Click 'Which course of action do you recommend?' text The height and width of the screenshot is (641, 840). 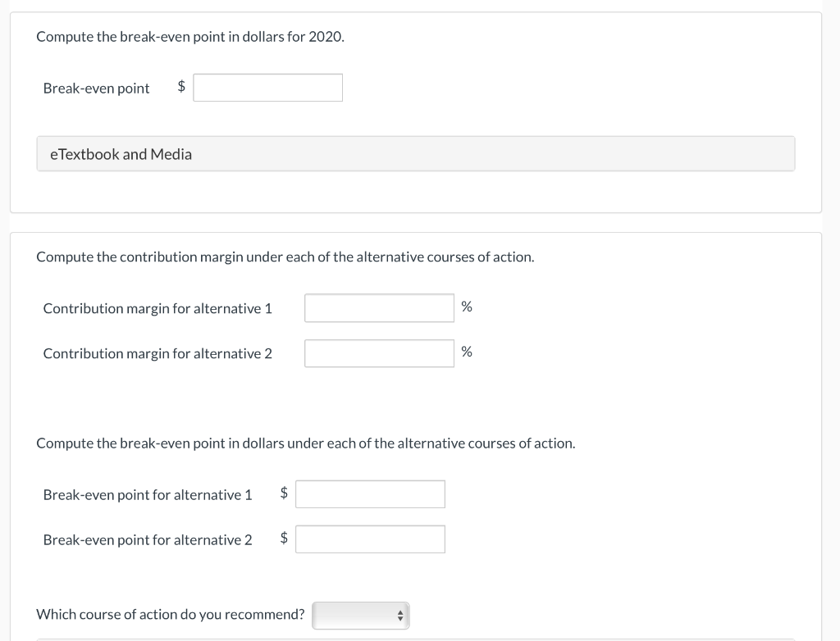pos(171,614)
